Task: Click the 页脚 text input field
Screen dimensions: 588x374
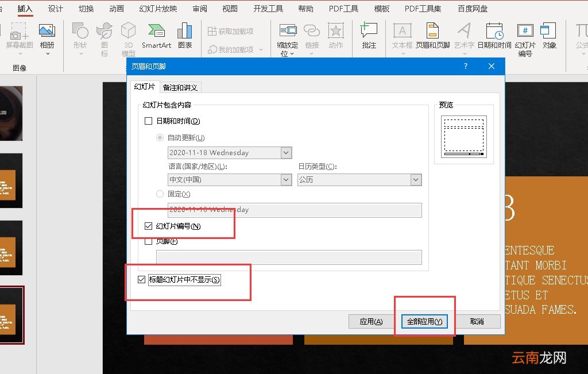Action: (289, 257)
